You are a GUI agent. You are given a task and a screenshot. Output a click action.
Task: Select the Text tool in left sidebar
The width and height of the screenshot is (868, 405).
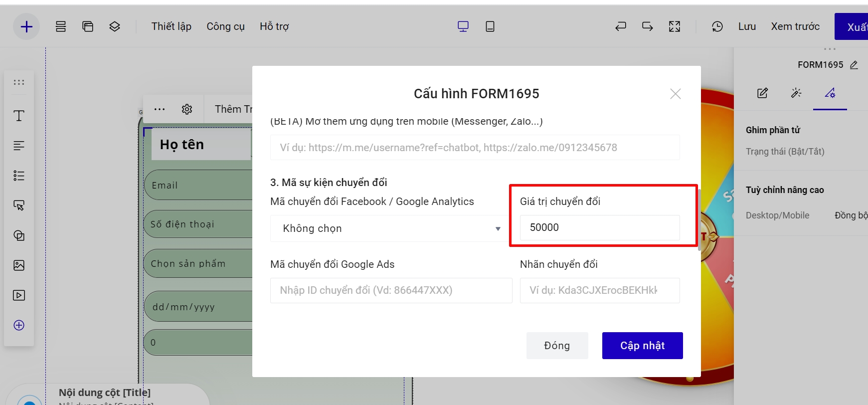19,116
